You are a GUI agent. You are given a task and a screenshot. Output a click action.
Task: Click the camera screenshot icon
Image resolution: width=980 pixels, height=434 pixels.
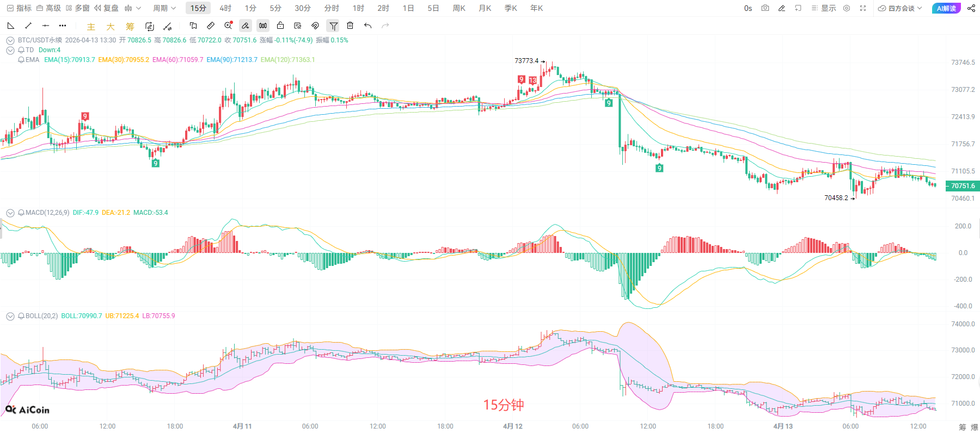click(x=765, y=8)
